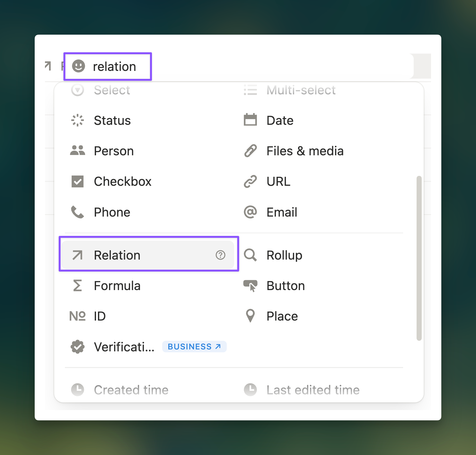Click the Relation help question-mark icon
This screenshot has height=455, width=476.
(220, 255)
